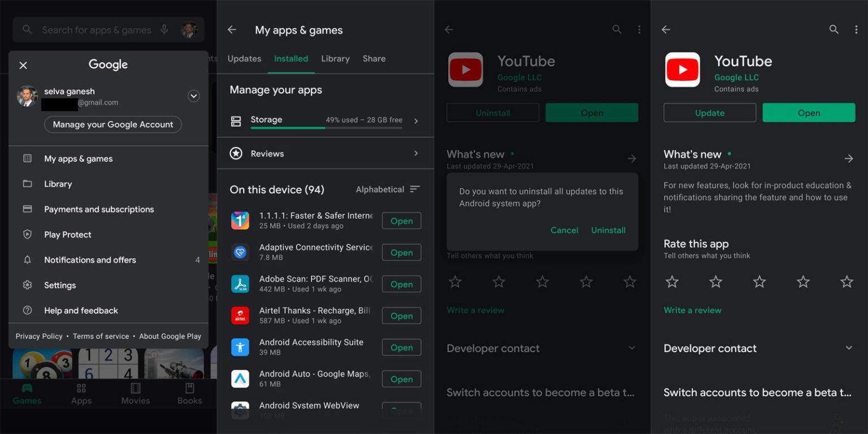
Task: Click Google LLC developer link in rightmost panel
Action: coord(736,77)
